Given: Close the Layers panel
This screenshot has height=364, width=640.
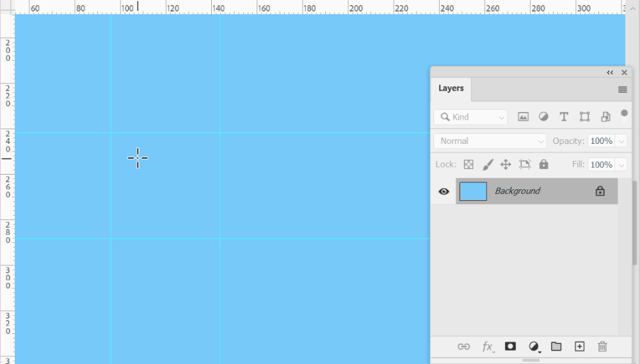Looking at the screenshot, I should pyautogui.click(x=624, y=73).
